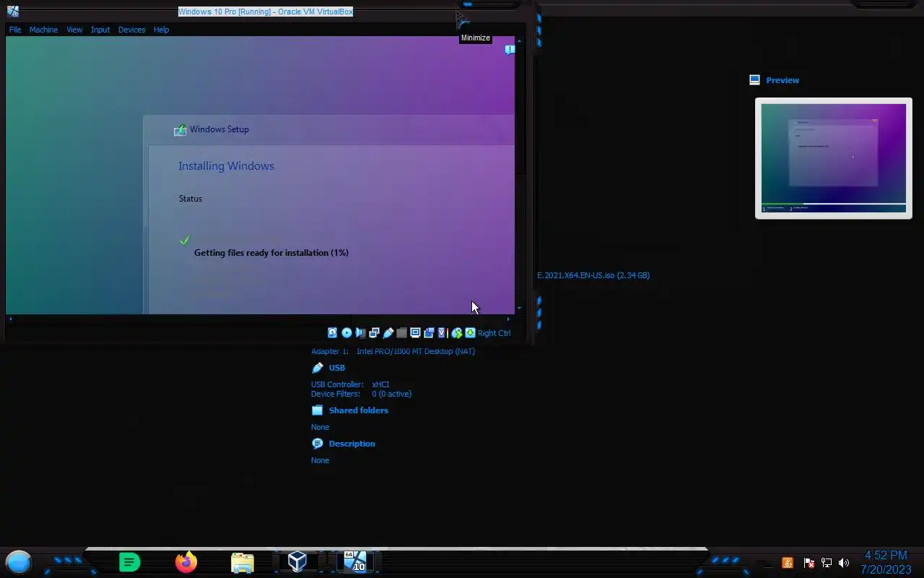924x578 pixels.
Task: Open the Help menu
Action: click(161, 30)
